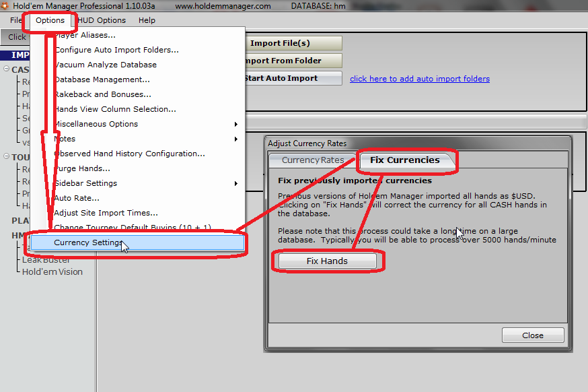The image size is (588, 392).
Task: Follow the add auto import folders link
Action: [420, 79]
